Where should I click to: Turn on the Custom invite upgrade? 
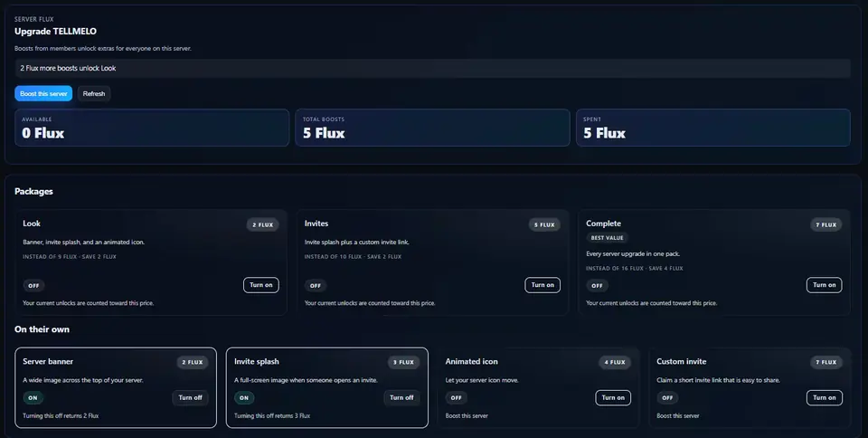click(x=825, y=397)
